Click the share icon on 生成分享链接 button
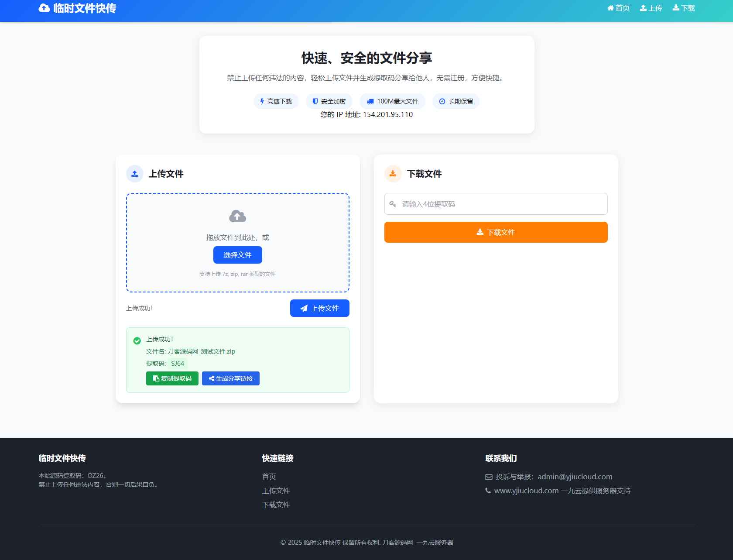Viewport: 733px width, 560px height. pyautogui.click(x=211, y=378)
